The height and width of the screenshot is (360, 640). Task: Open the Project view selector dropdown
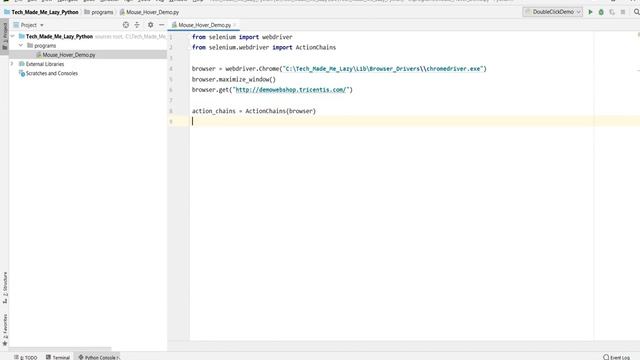[29, 25]
